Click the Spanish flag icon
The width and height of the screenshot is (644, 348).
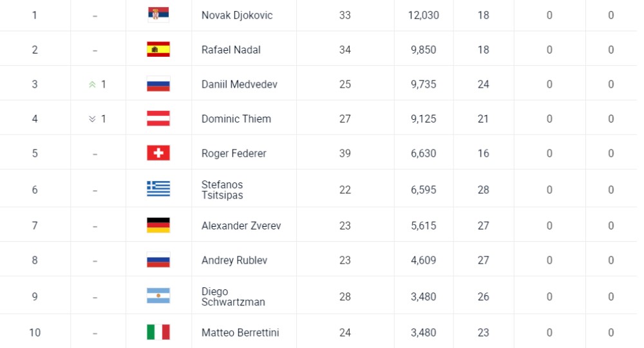158,50
